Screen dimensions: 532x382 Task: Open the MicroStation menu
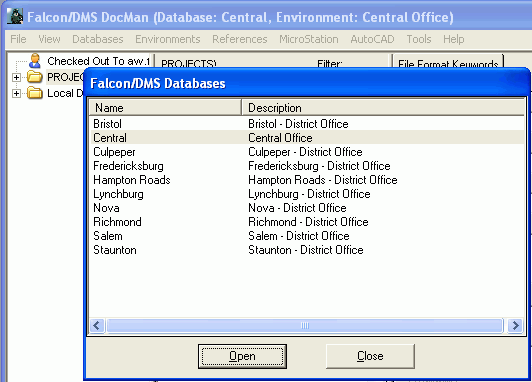[x=309, y=39]
